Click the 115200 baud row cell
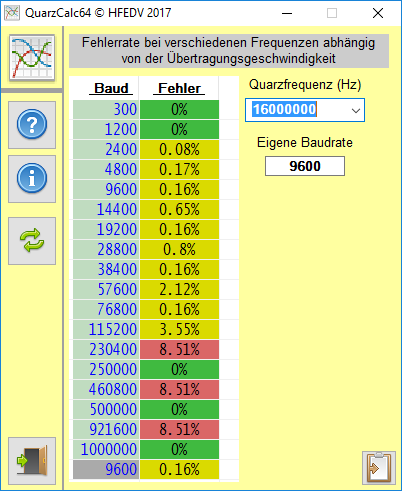 pos(106,329)
